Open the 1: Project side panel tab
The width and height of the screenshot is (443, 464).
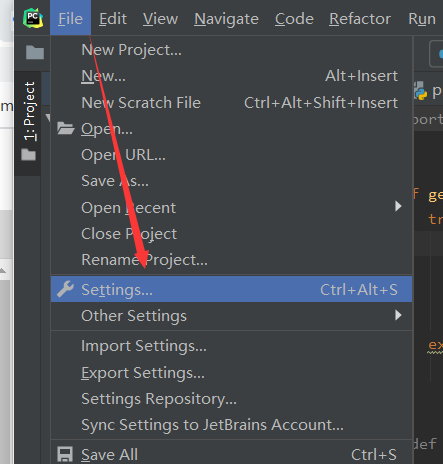pyautogui.click(x=29, y=111)
